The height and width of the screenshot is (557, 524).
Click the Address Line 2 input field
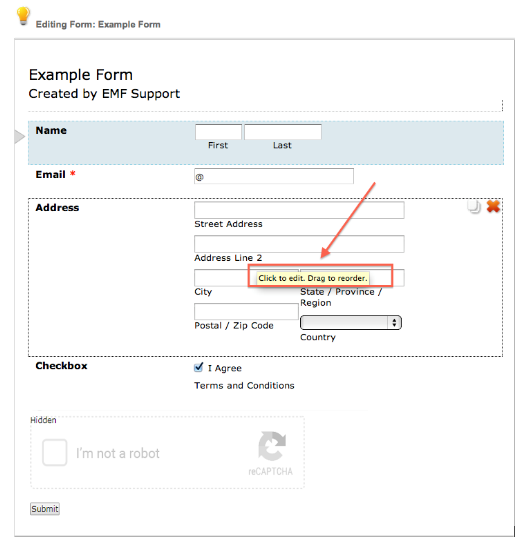299,244
